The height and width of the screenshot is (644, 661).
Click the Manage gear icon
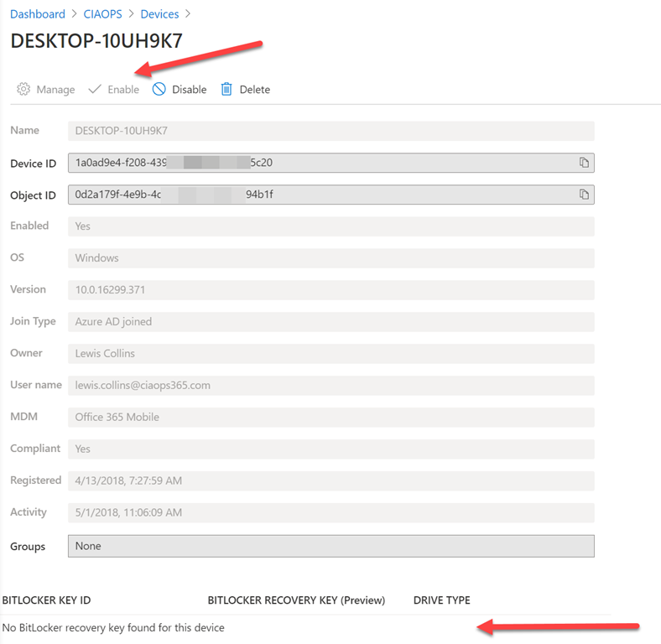tap(23, 89)
